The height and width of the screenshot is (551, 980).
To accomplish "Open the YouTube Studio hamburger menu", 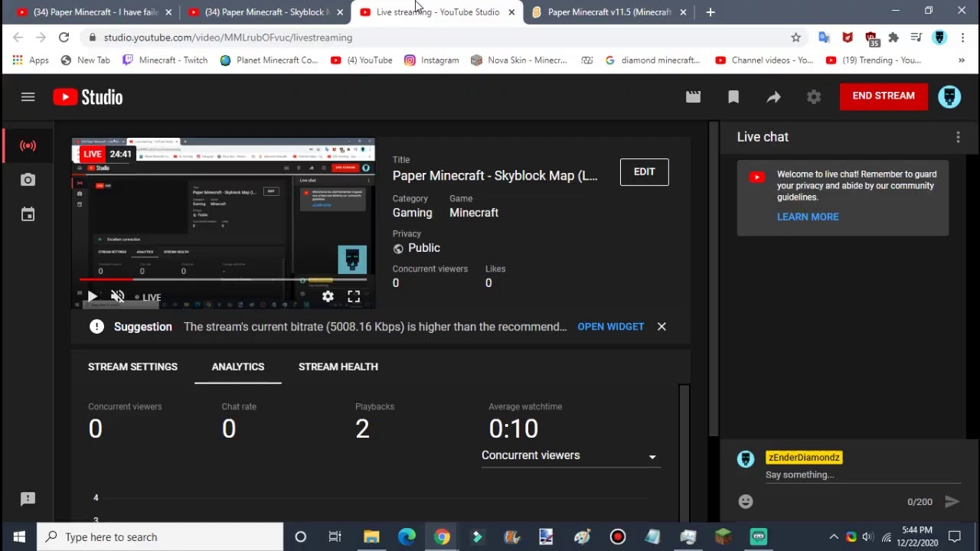I will (28, 96).
